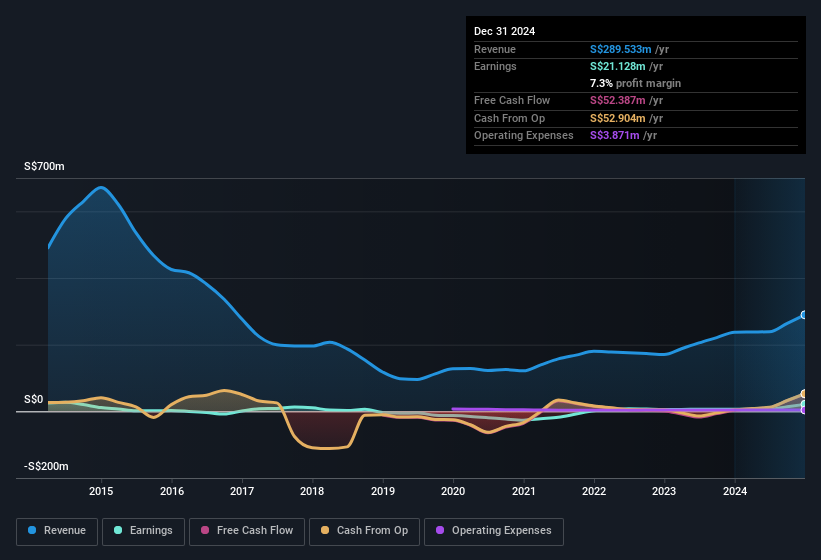
Task: Toggle the Operating Expenses legend button
Action: [x=494, y=531]
